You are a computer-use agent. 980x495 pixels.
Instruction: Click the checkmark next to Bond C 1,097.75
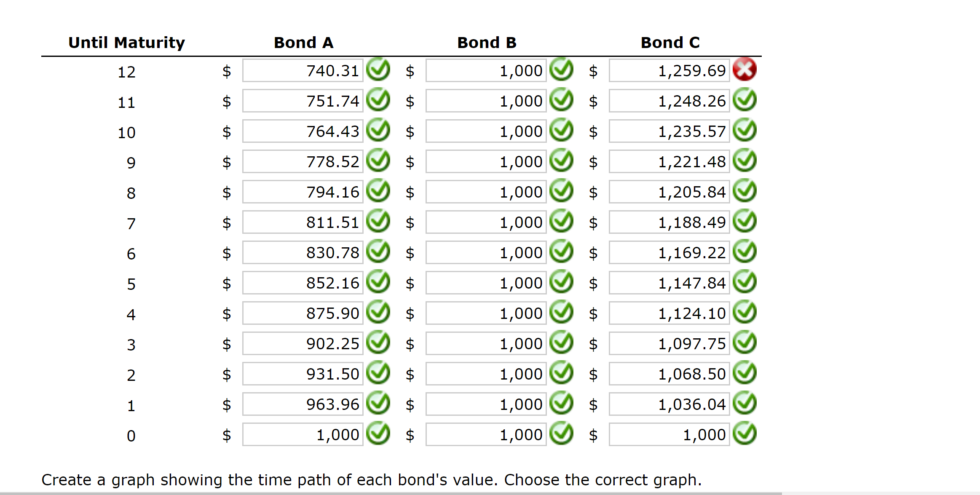coord(744,343)
